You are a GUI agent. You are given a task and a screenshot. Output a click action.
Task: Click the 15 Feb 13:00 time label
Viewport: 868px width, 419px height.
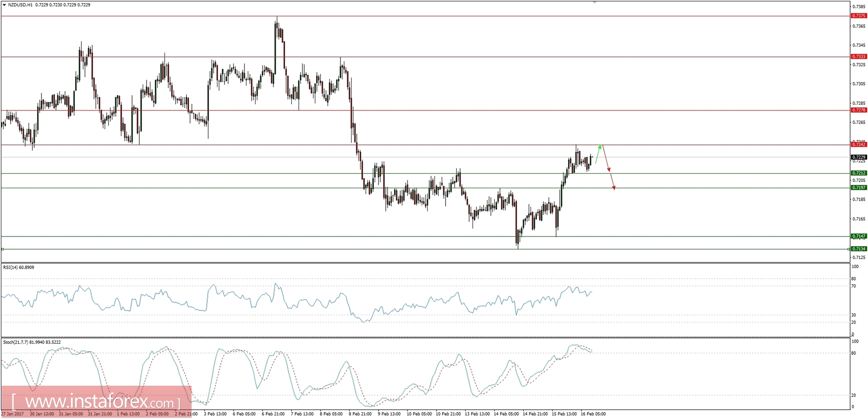click(x=564, y=414)
